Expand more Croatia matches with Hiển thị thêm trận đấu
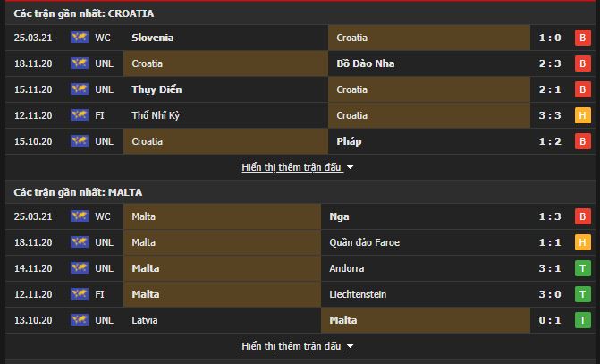 (292, 167)
